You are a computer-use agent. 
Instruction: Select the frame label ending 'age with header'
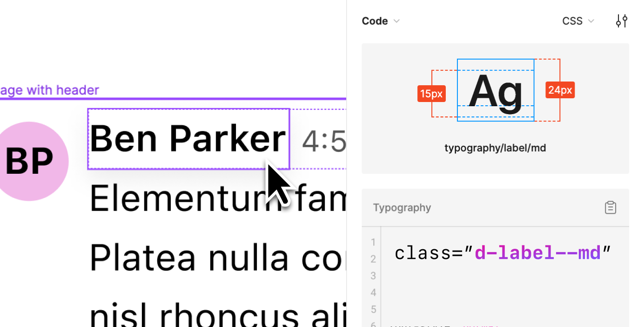[x=49, y=90]
